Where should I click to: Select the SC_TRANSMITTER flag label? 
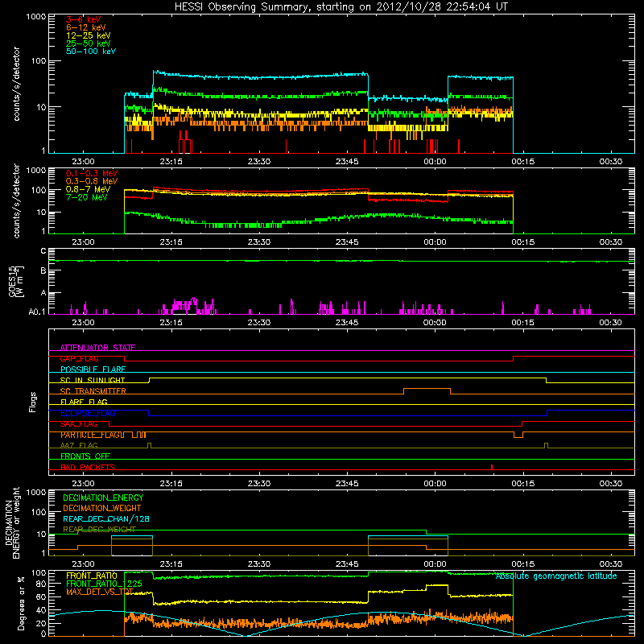tap(93, 391)
